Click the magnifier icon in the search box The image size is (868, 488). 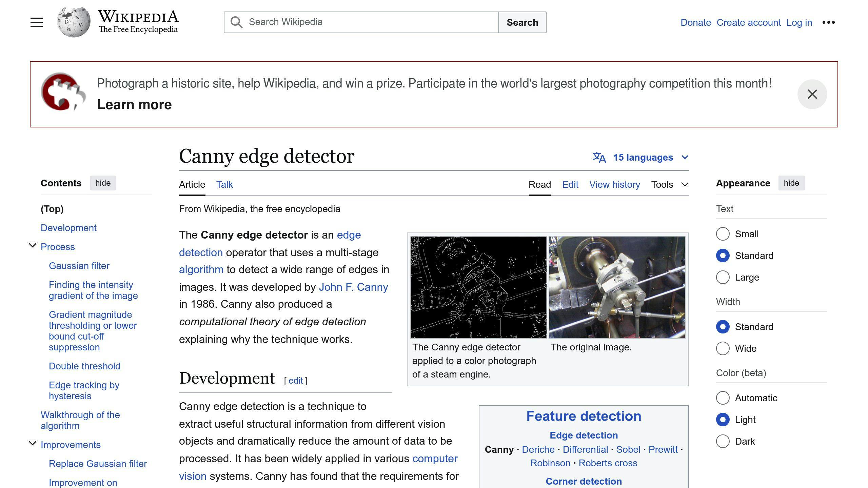[x=236, y=22]
